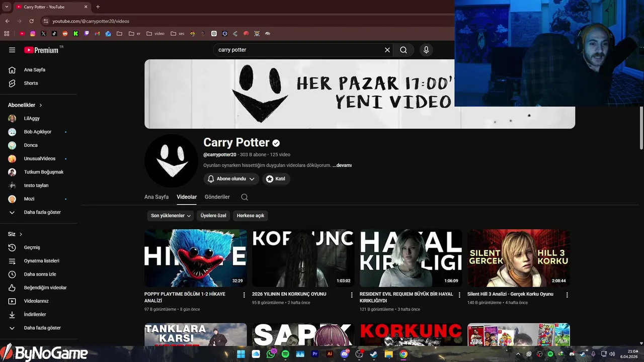Open Resident Evil Requiem video thumbnail
644x362 pixels.
[x=411, y=258]
